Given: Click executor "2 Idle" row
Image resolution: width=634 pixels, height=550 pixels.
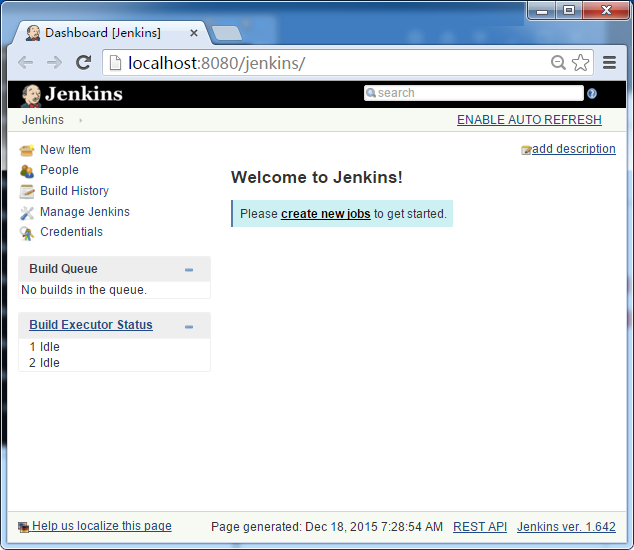Looking at the screenshot, I should 44,363.
